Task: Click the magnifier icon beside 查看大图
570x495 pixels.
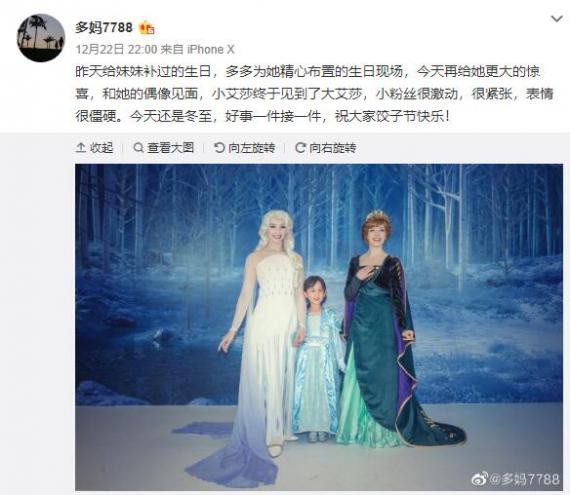Action: pyautogui.click(x=138, y=148)
